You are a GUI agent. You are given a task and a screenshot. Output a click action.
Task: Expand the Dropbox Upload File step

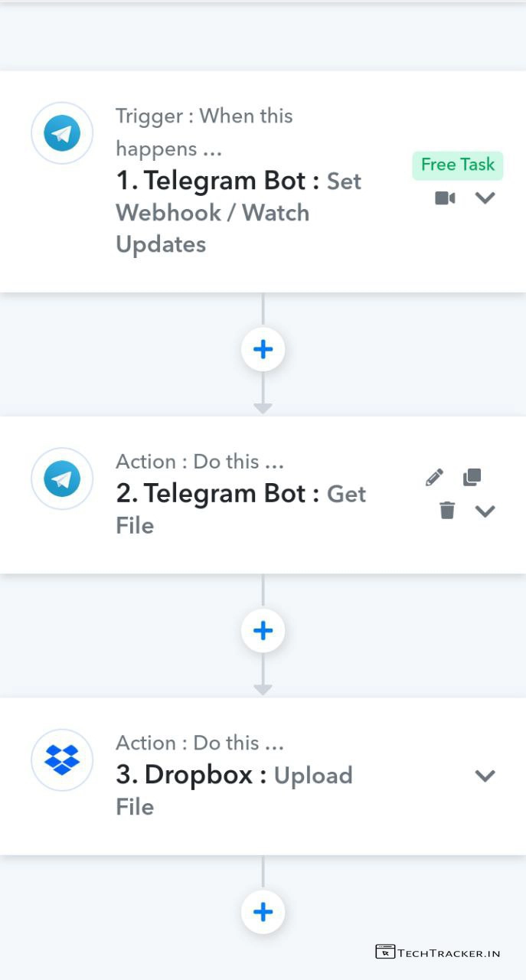[x=485, y=776]
